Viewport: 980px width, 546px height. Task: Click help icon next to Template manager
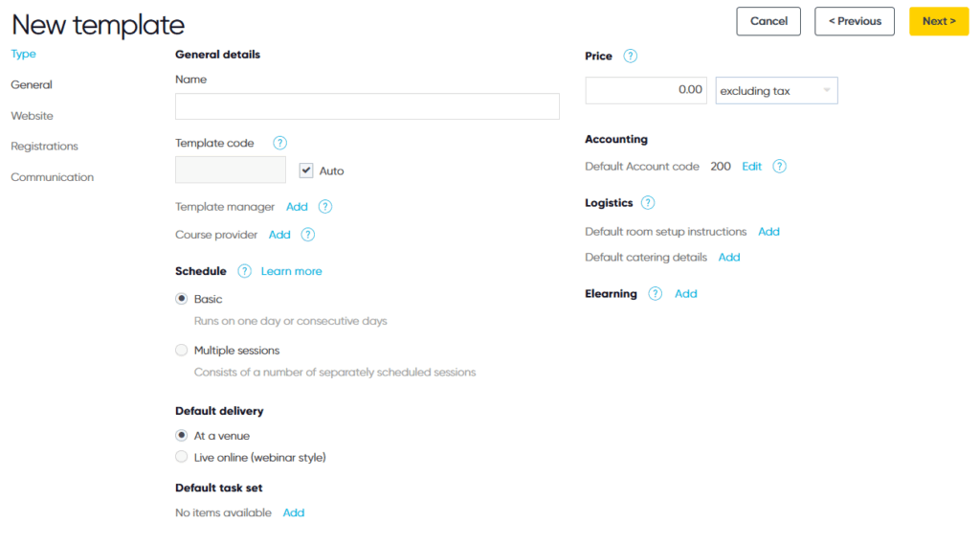tap(325, 207)
